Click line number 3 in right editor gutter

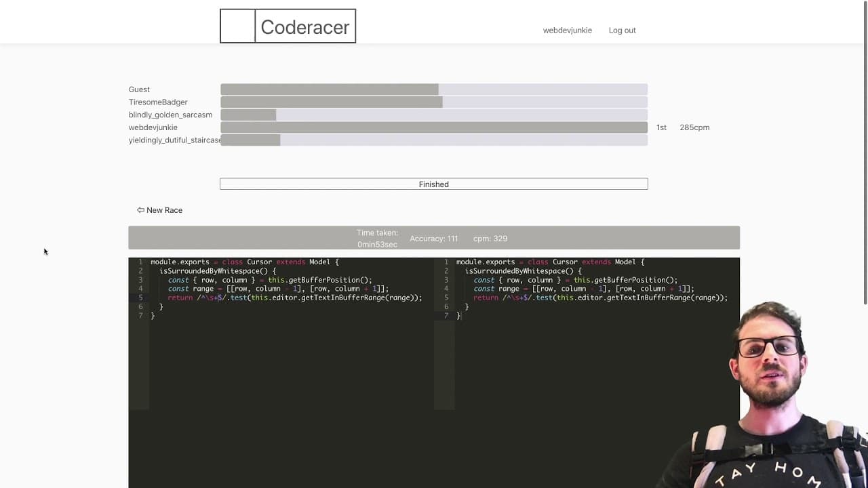point(446,280)
